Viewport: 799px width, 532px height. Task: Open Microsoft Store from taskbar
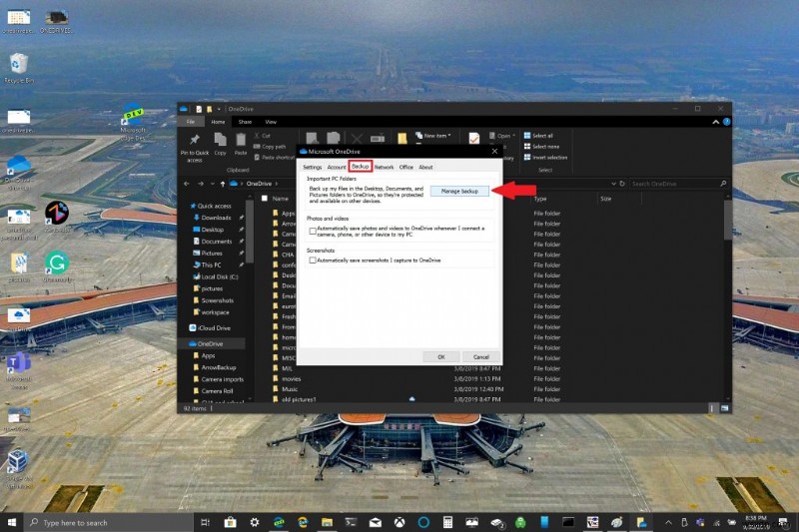pyautogui.click(x=230, y=522)
